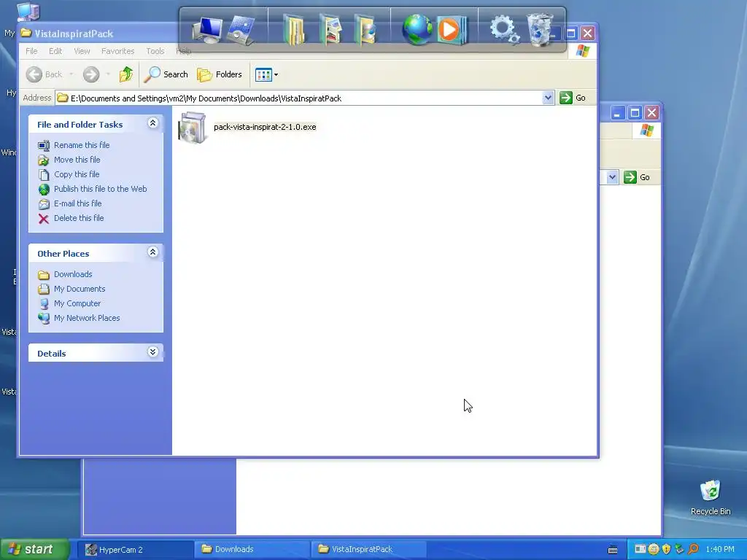Go to Downloads under Other Places

click(x=73, y=274)
